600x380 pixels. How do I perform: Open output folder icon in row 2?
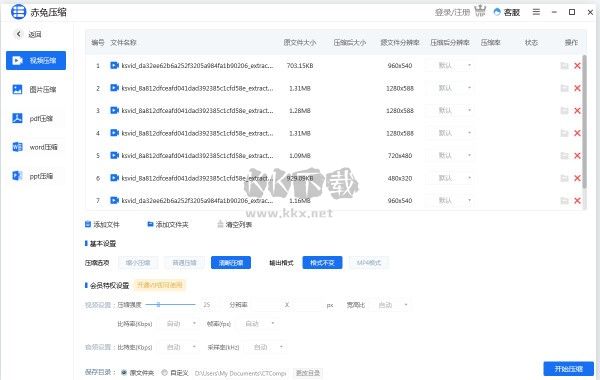click(564, 88)
